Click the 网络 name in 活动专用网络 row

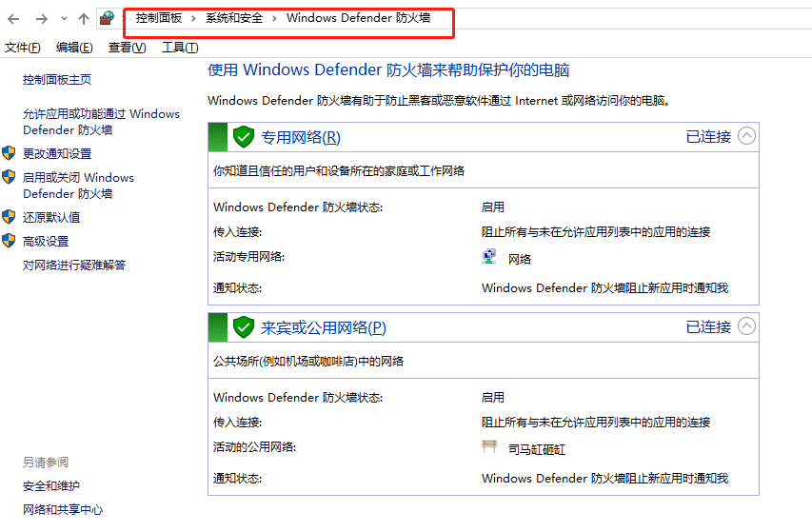pos(520,259)
